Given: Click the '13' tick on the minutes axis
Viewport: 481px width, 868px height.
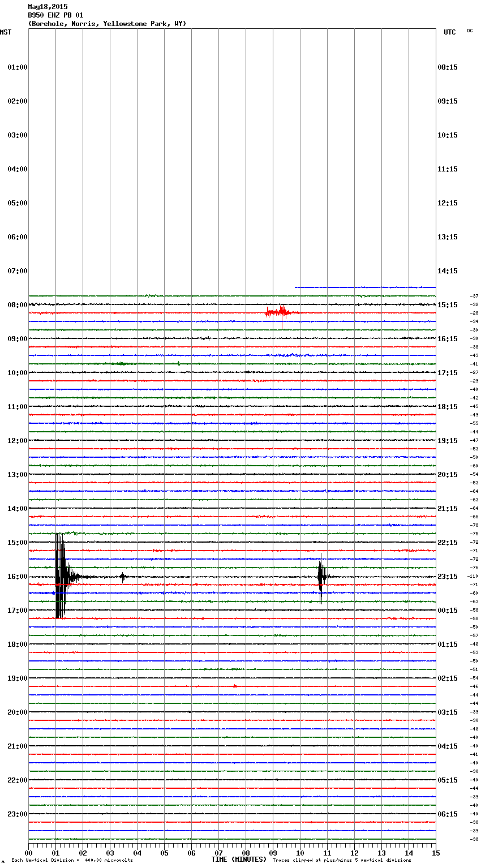Looking at the screenshot, I should [381, 853].
